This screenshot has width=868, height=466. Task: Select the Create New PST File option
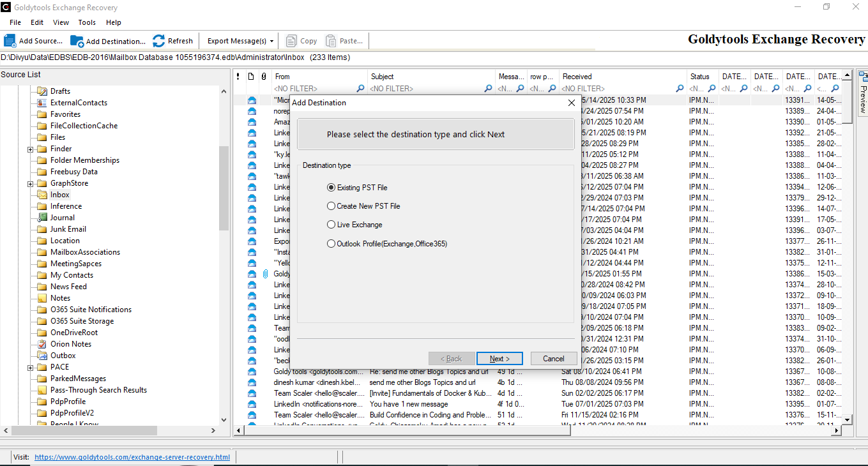point(331,206)
